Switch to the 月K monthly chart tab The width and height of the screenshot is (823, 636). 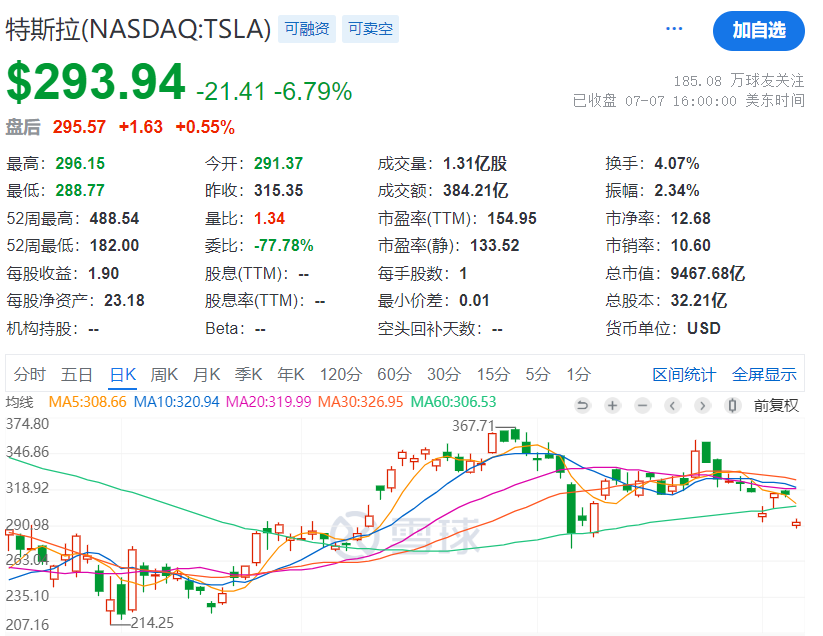[206, 375]
